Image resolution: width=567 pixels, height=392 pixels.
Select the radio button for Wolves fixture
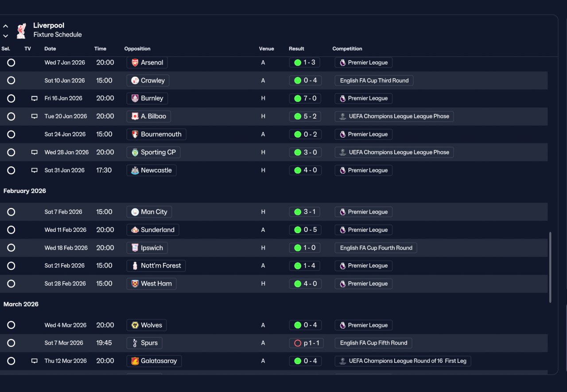click(11, 325)
